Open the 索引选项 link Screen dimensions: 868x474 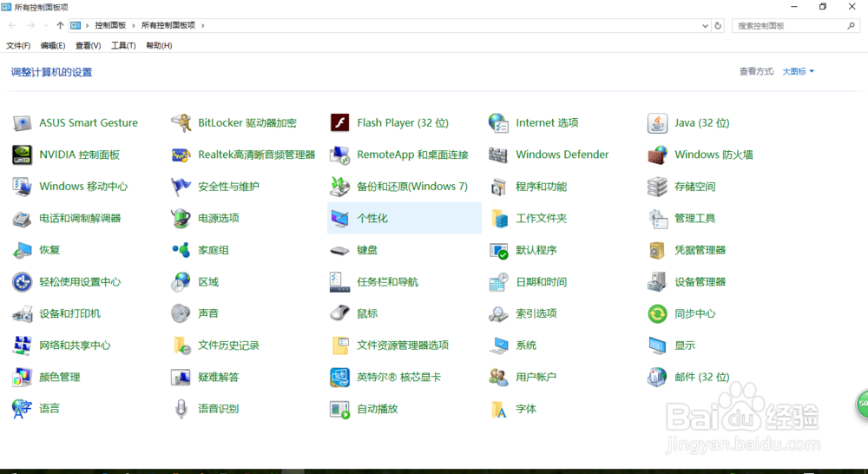tap(536, 313)
